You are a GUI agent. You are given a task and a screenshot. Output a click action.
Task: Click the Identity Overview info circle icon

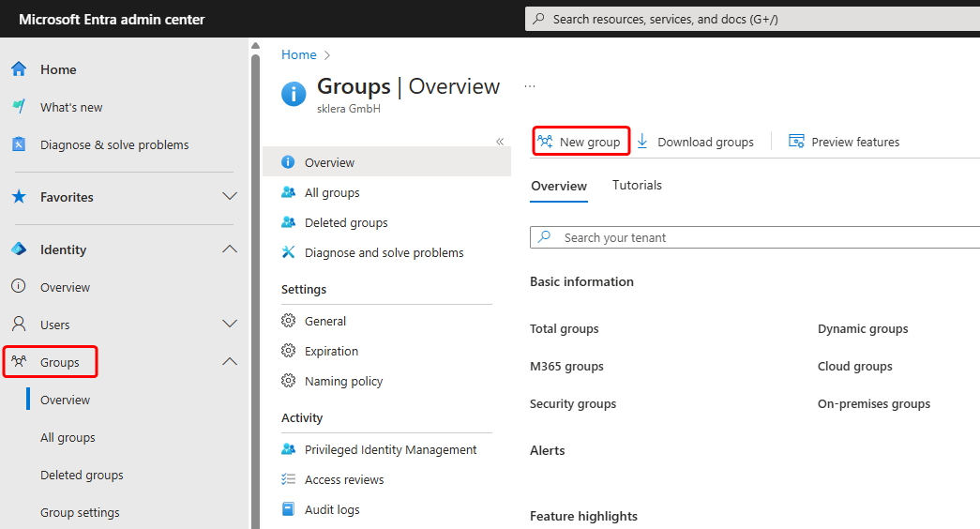[x=19, y=286]
